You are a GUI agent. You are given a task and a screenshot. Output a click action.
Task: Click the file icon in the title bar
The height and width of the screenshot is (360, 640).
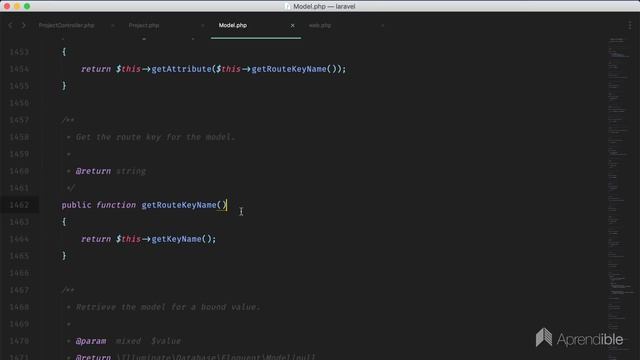click(287, 6)
